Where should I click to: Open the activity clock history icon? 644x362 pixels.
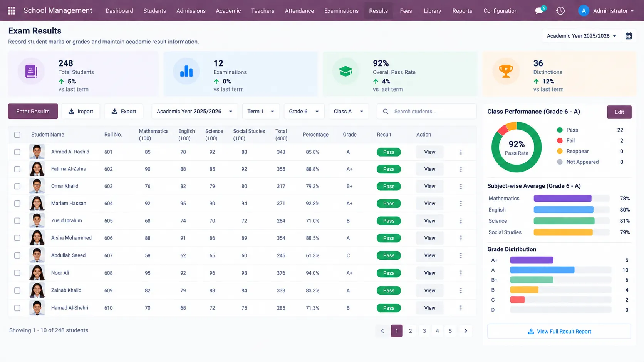click(560, 11)
